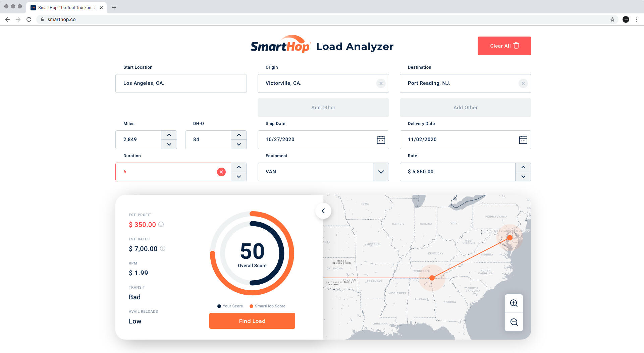Clear the Destination Port Reading field
644x353 pixels.
523,83
